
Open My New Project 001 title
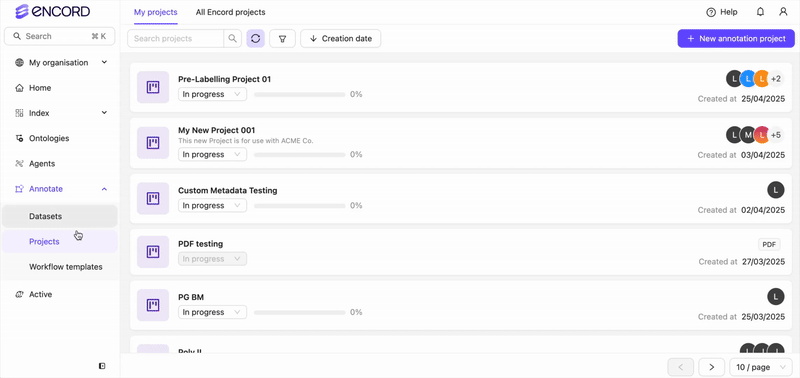pyautogui.click(x=216, y=130)
